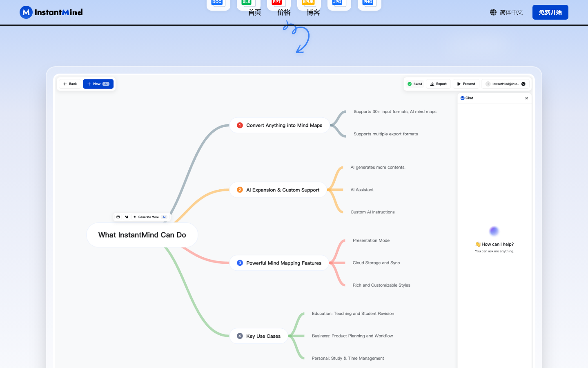Click 'Presentation Mode' text

pyautogui.click(x=371, y=240)
